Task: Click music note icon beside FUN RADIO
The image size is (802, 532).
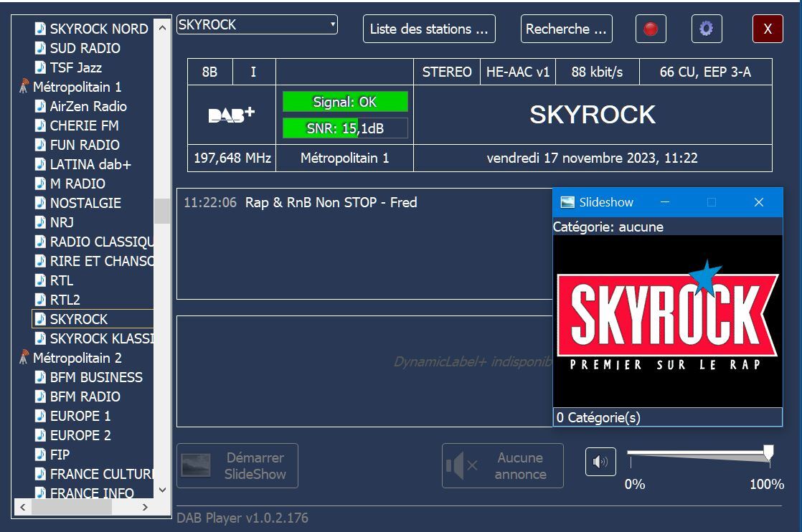Action: tap(40, 145)
